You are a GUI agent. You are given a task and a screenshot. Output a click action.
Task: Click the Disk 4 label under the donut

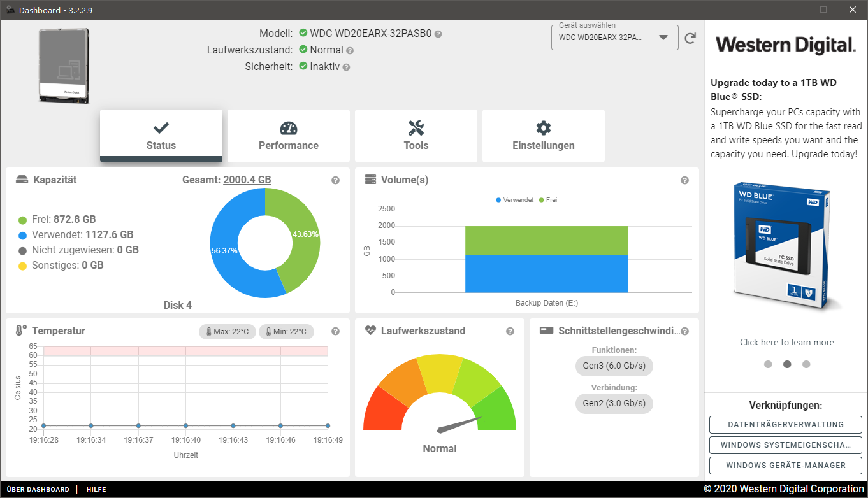[x=178, y=306]
